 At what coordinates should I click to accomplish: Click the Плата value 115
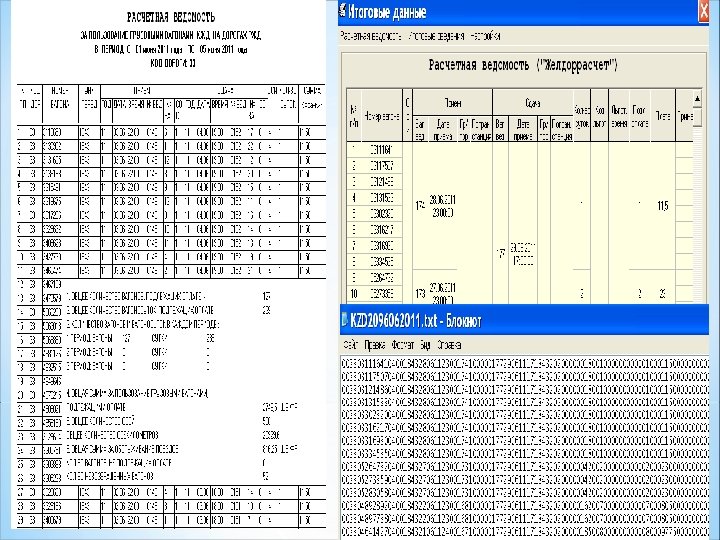coord(663,206)
